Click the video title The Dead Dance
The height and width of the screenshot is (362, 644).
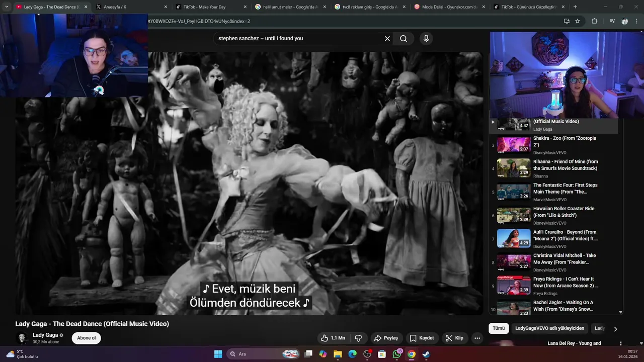pyautogui.click(x=92, y=324)
